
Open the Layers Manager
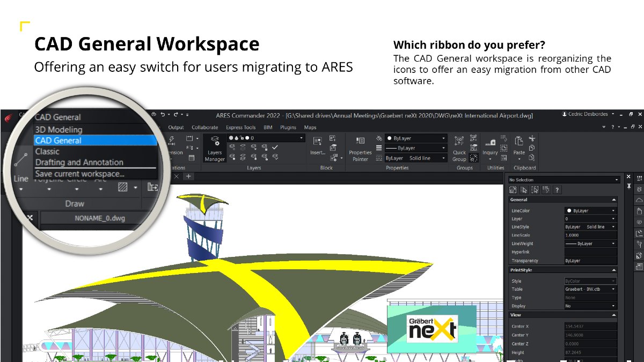[x=215, y=149]
